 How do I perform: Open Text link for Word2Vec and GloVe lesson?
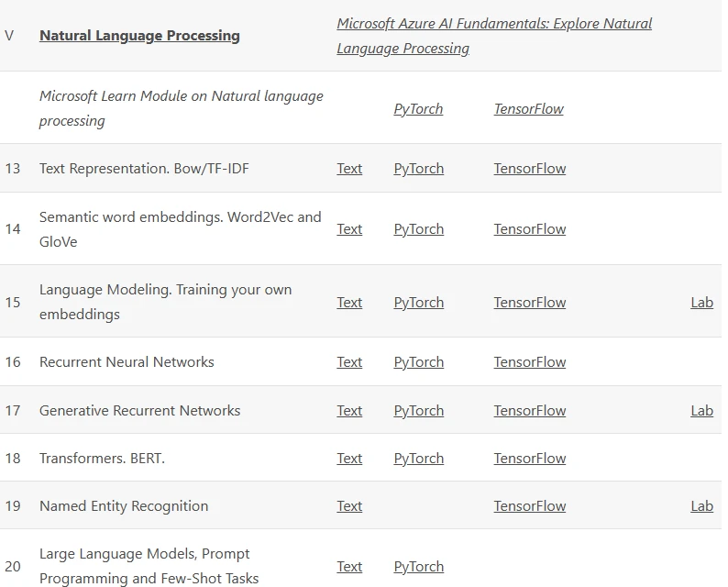[349, 229]
